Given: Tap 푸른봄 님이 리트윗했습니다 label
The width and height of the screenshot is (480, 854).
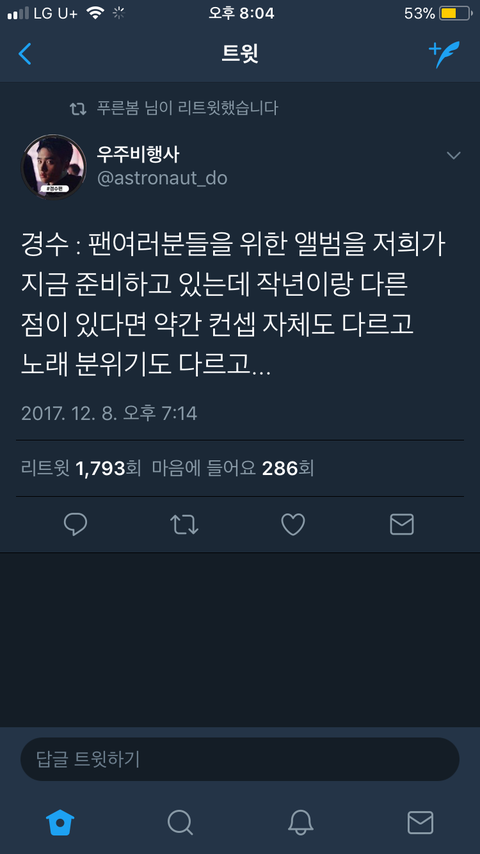Looking at the screenshot, I should coord(187,108).
